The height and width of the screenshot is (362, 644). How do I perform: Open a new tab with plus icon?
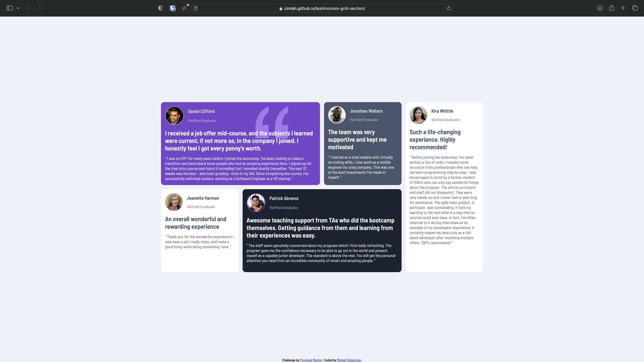(x=623, y=8)
